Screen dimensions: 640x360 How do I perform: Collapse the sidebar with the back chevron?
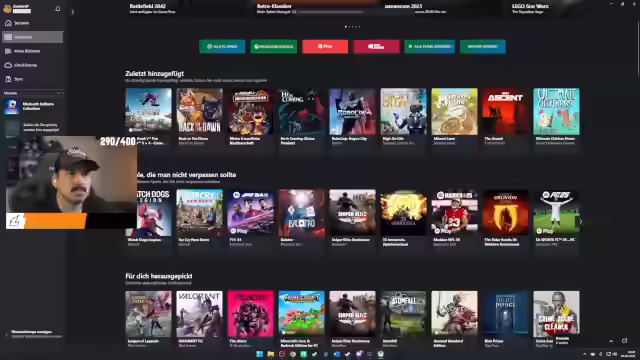[73, 12]
